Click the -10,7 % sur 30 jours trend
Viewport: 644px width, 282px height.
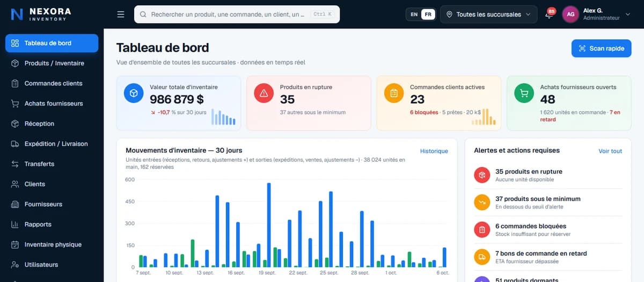pyautogui.click(x=178, y=112)
